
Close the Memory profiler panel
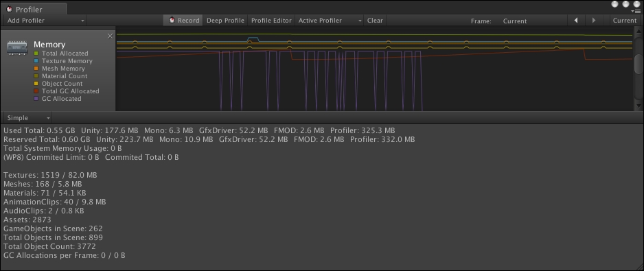coord(110,36)
